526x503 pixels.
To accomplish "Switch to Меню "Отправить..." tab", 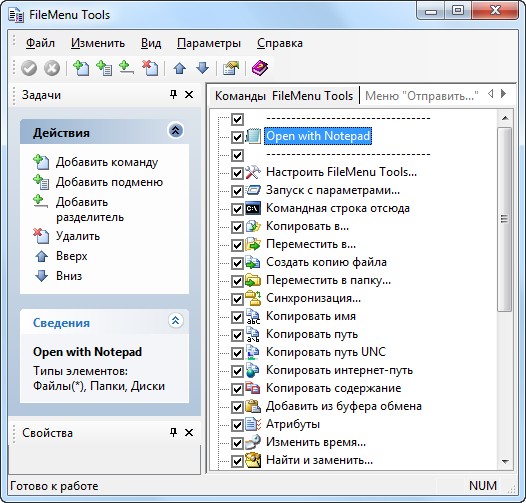I will point(422,96).
